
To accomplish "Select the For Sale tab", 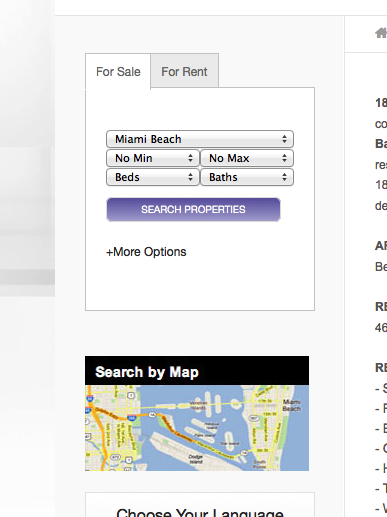I will coord(118,72).
